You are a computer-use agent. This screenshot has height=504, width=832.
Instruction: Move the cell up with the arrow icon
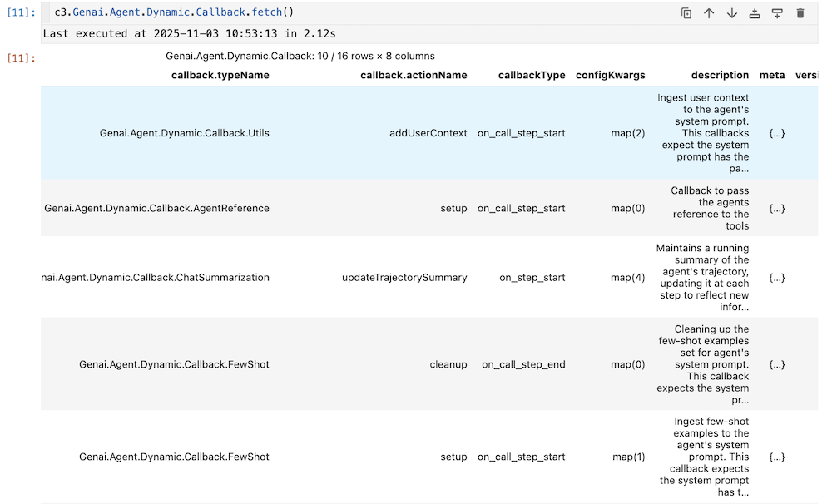pos(709,13)
